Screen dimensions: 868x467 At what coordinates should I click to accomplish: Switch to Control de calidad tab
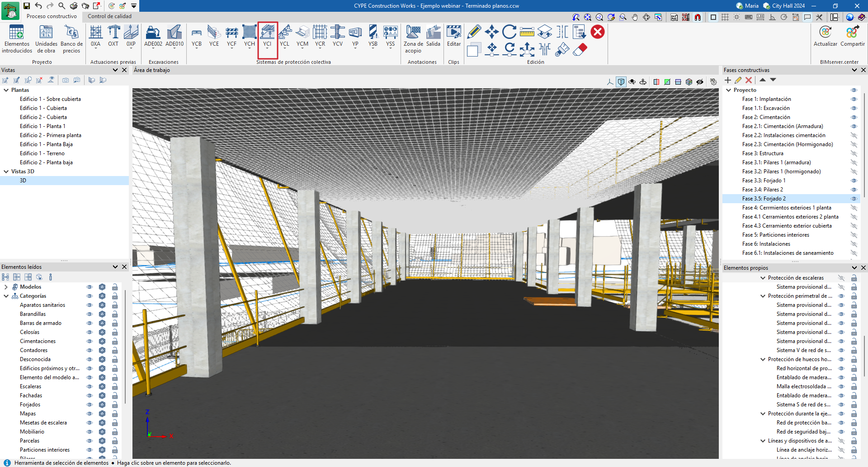[x=109, y=16]
